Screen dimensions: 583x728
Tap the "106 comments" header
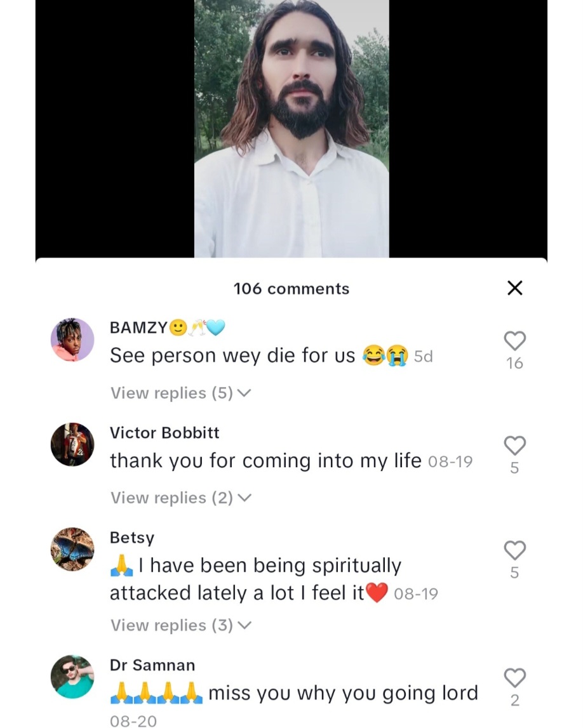point(291,289)
